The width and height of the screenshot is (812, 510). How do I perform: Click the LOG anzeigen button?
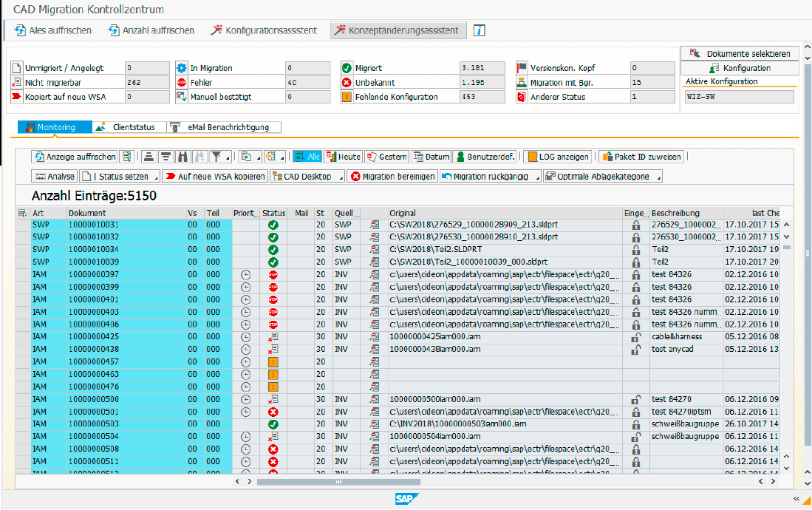pos(559,157)
